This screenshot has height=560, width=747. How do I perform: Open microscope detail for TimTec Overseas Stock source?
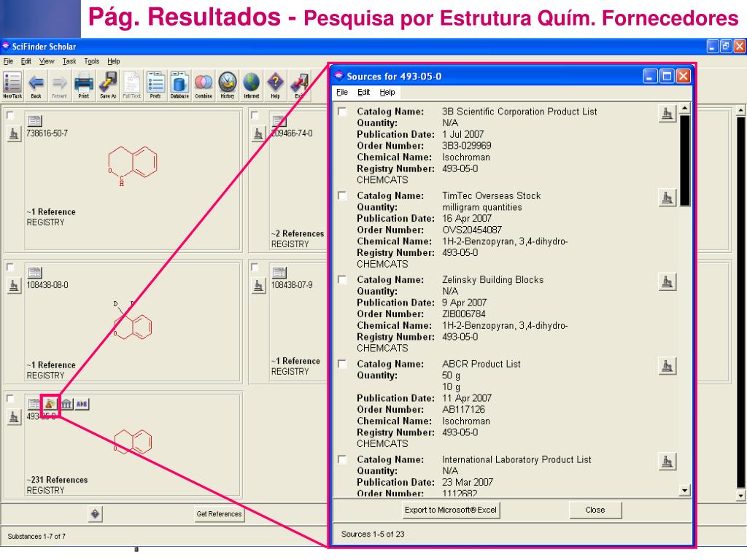click(667, 197)
